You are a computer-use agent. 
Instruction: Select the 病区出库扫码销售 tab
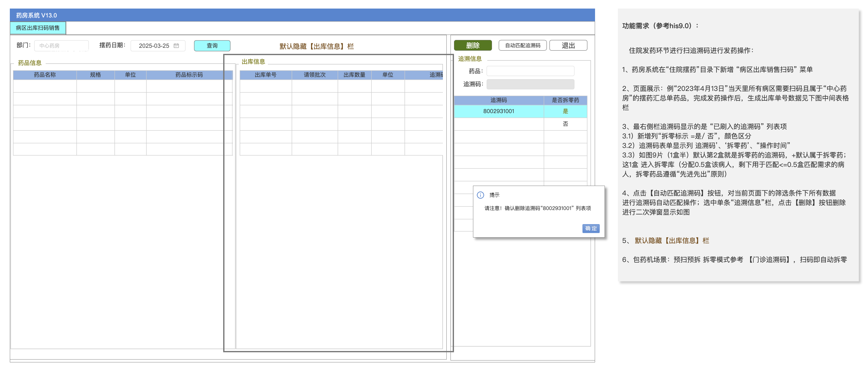point(38,28)
